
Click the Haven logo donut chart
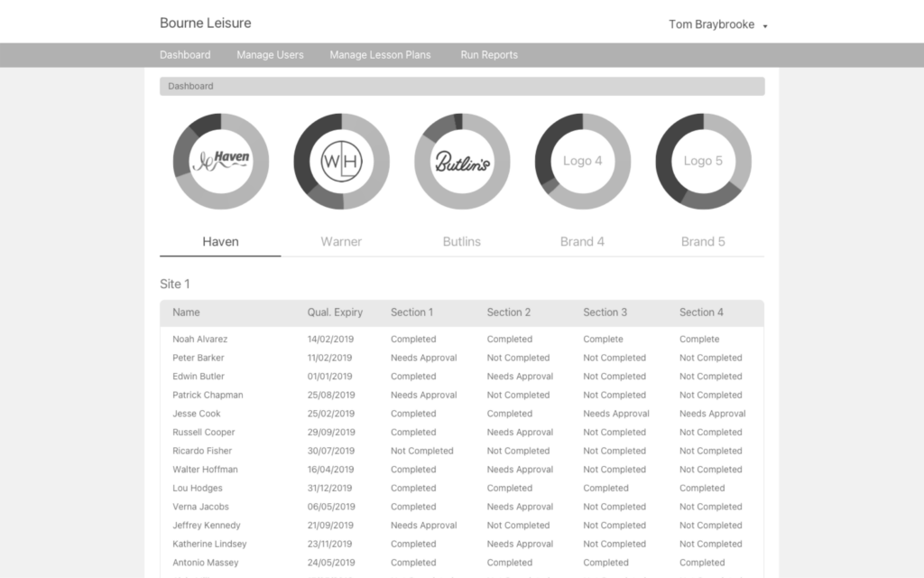[x=221, y=161]
